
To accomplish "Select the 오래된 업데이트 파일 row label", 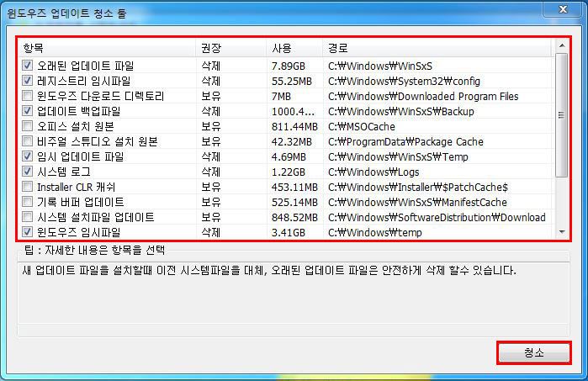I will coord(86,66).
